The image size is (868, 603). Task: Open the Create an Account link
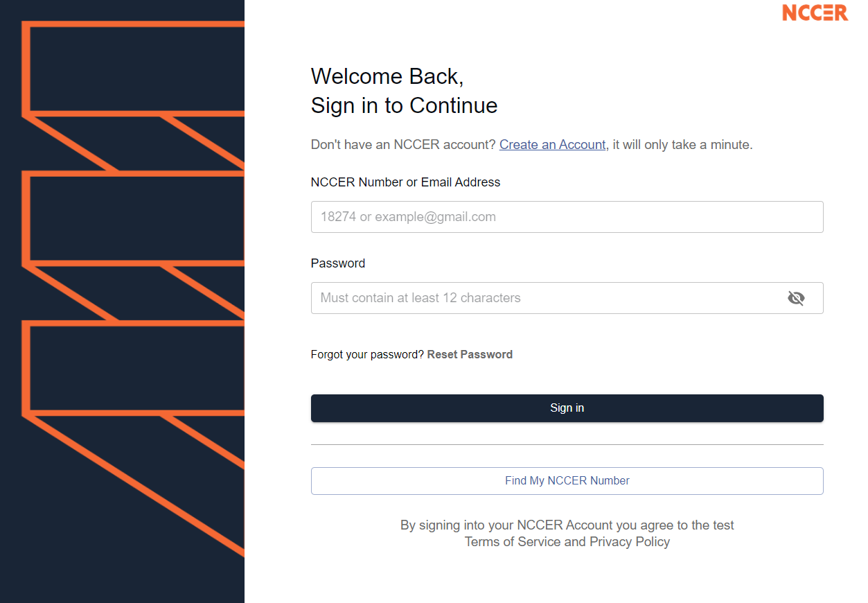(x=552, y=144)
